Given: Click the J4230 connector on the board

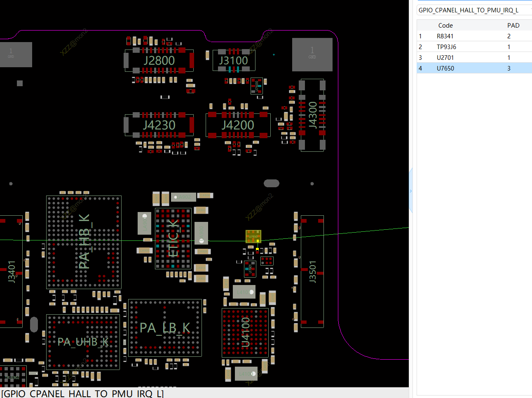Looking at the screenshot, I should pos(159,125).
